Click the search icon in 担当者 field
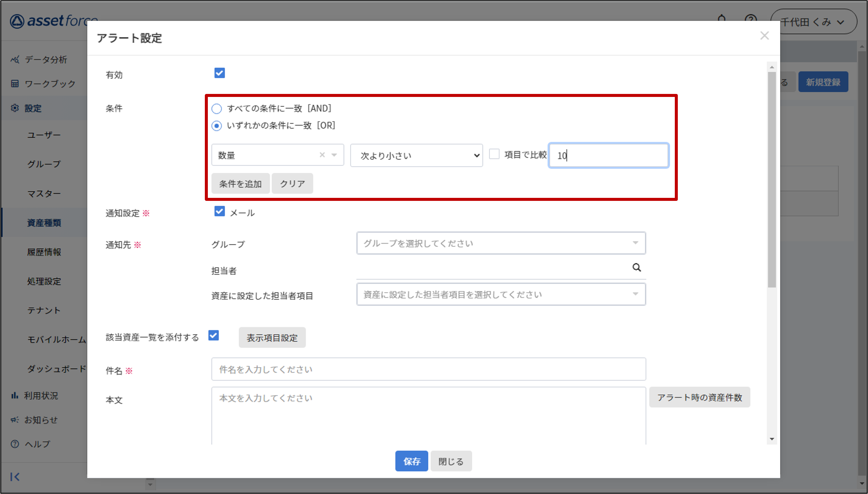 [636, 268]
